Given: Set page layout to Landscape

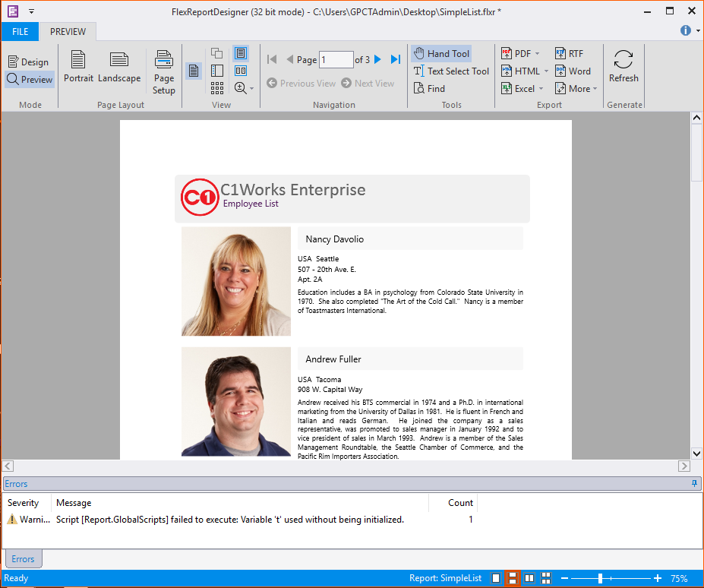Looking at the screenshot, I should [119, 67].
